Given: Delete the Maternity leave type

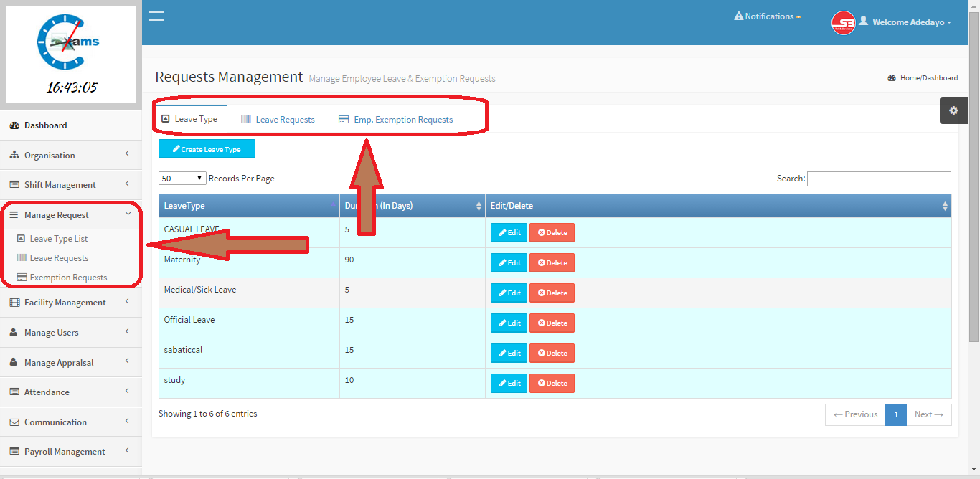Looking at the screenshot, I should point(552,263).
